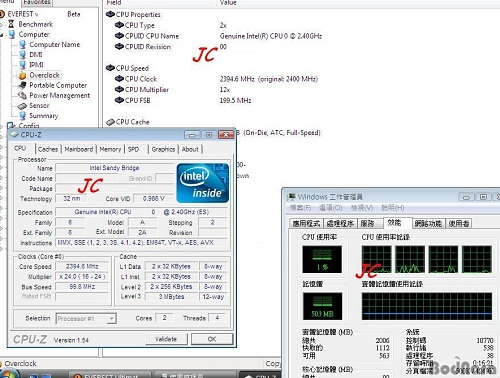This screenshot has height=378, width=500.
Task: Click the Instructions field listing MMX, SSE
Action: click(142, 243)
